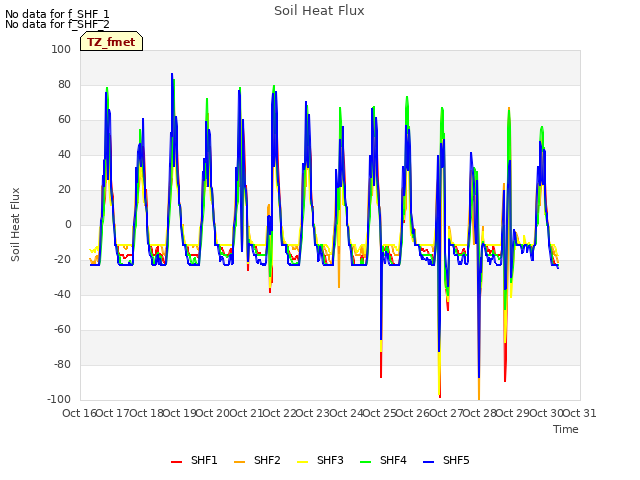640x480 pixels.
Task: Click the red SHF1 legend color marker
Action: 176,462
